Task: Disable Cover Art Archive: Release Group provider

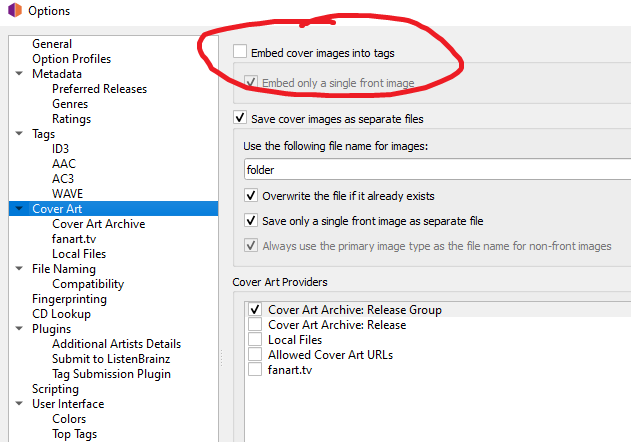Action: 255,309
